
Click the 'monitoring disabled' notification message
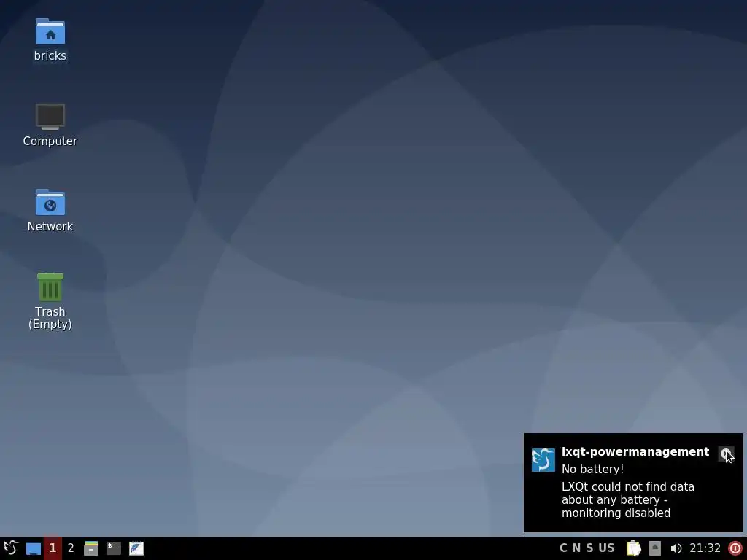coord(628,500)
